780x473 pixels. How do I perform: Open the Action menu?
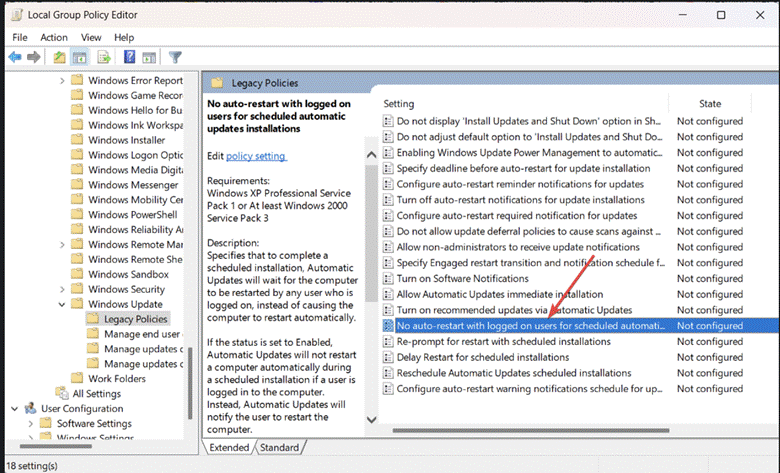click(54, 37)
